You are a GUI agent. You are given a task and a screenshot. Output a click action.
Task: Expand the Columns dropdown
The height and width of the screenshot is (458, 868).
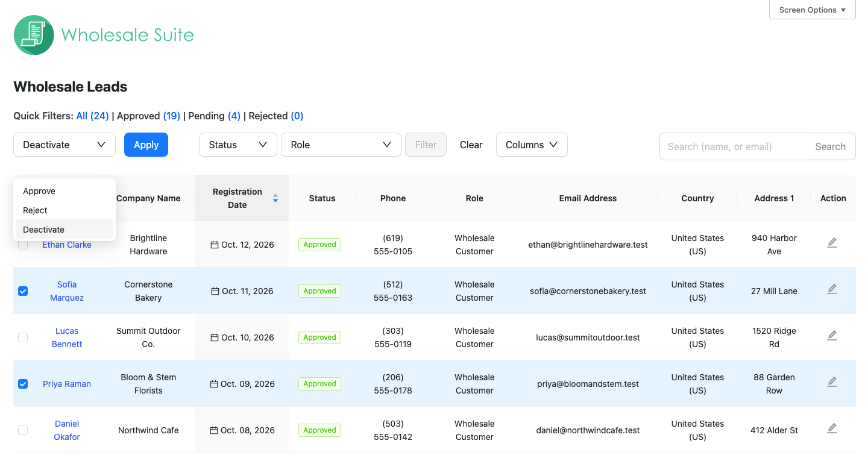(x=532, y=145)
